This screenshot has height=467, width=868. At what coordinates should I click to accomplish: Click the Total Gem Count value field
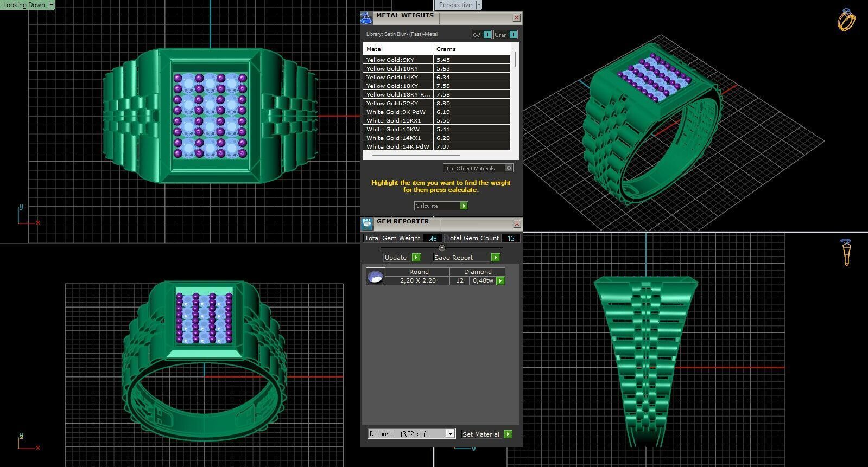[511, 238]
